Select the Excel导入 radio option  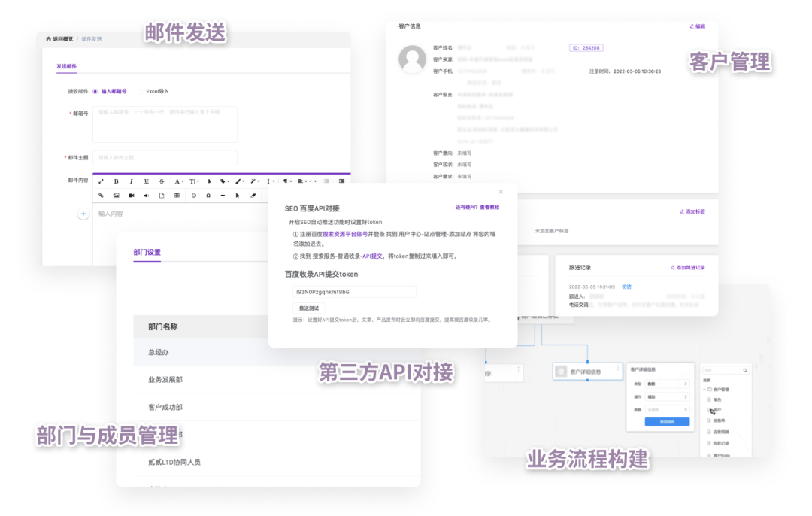pyautogui.click(x=139, y=91)
